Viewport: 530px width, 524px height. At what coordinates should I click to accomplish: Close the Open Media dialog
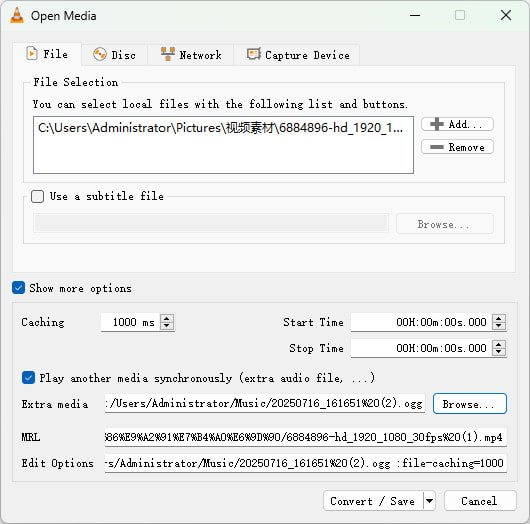point(506,15)
